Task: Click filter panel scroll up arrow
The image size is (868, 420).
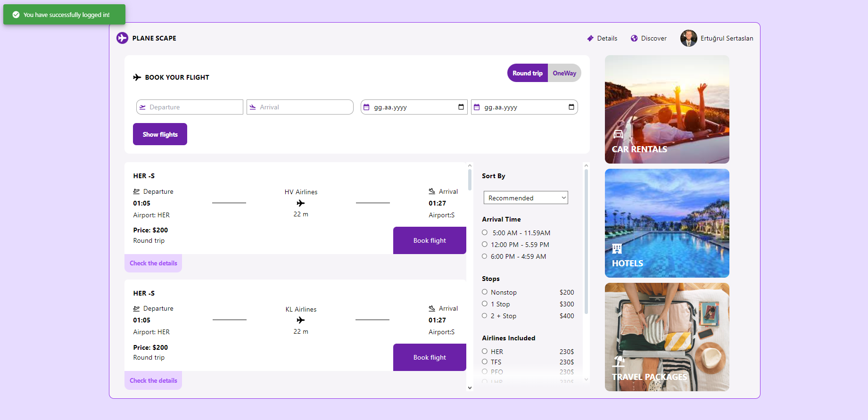Action: coord(586,165)
